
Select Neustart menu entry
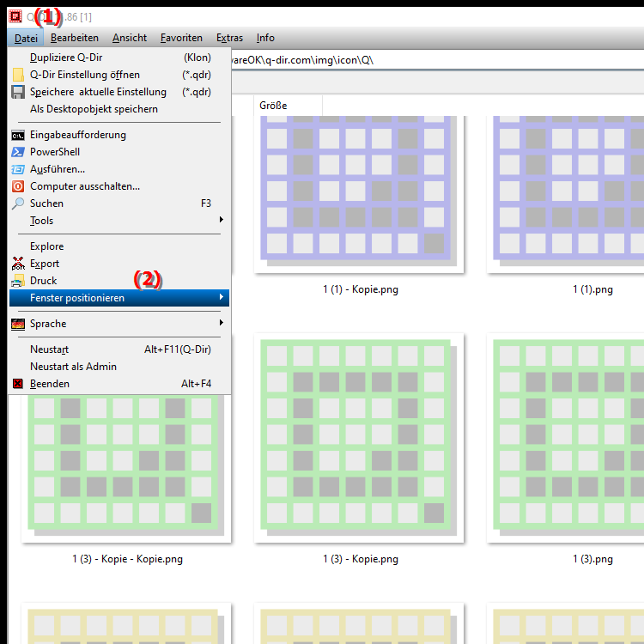coord(119,349)
